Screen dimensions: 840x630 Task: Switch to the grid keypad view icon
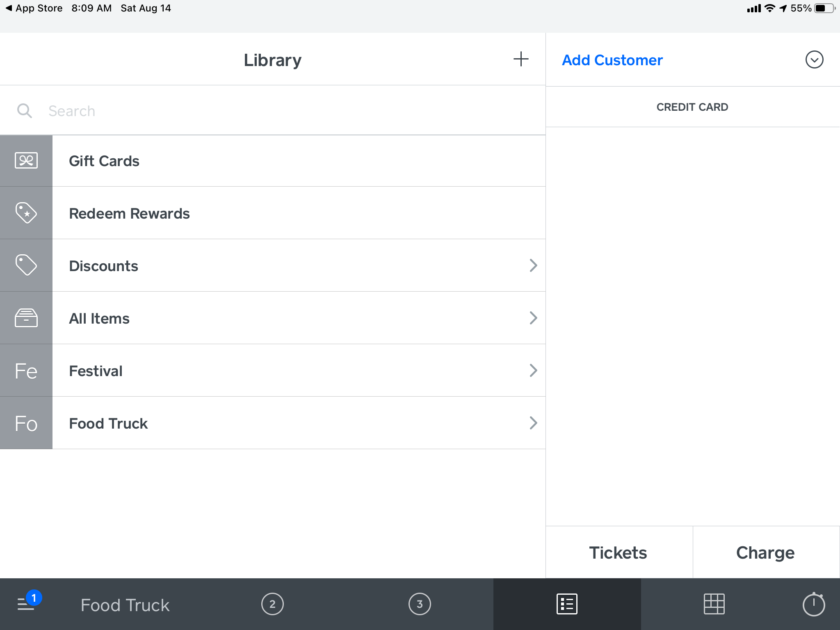pyautogui.click(x=714, y=604)
